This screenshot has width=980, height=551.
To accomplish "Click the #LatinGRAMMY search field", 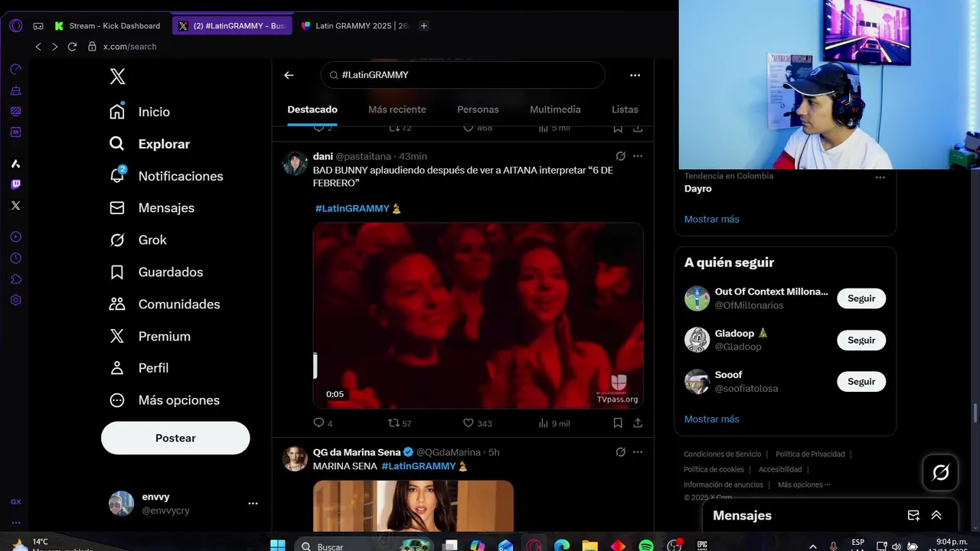I will 462,75.
